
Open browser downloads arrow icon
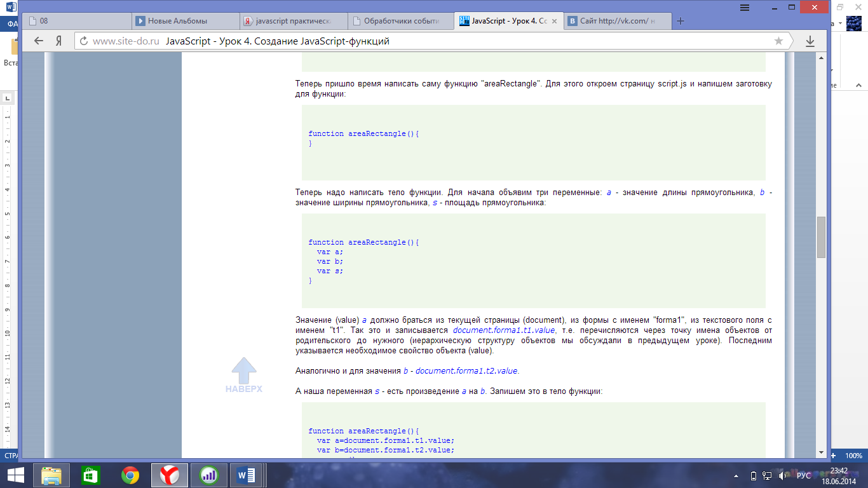[x=810, y=41]
